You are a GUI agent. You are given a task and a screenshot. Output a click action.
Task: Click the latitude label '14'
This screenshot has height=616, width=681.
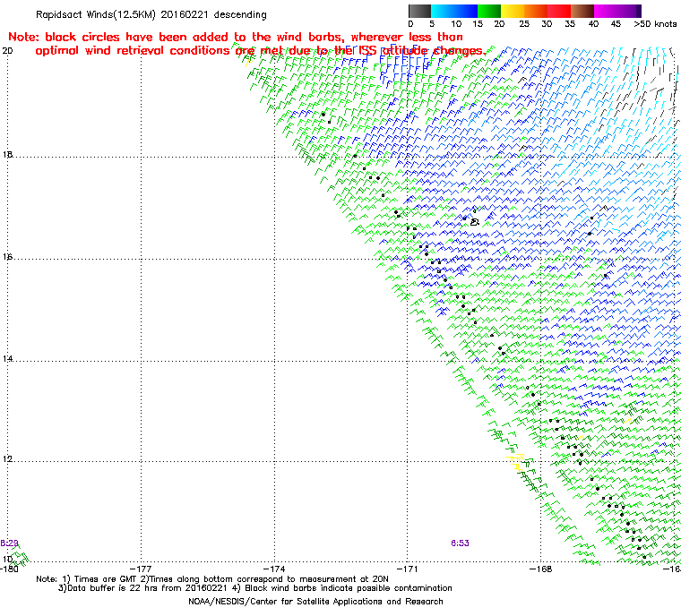[7, 358]
